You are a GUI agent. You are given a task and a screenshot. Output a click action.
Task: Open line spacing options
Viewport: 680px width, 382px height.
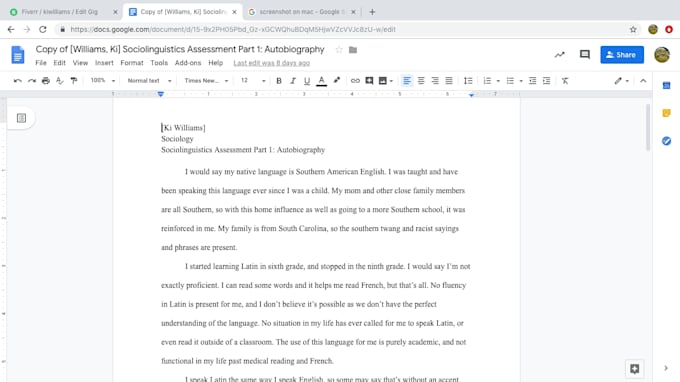[x=468, y=81]
